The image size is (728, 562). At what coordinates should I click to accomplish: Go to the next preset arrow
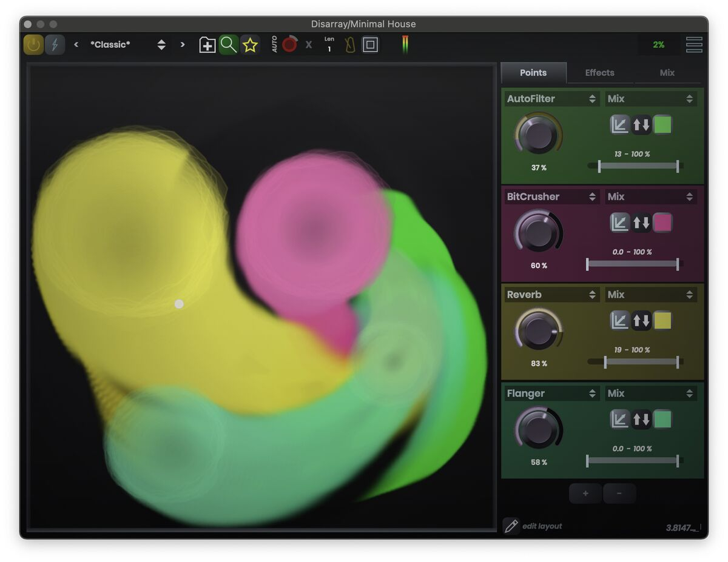coord(182,45)
